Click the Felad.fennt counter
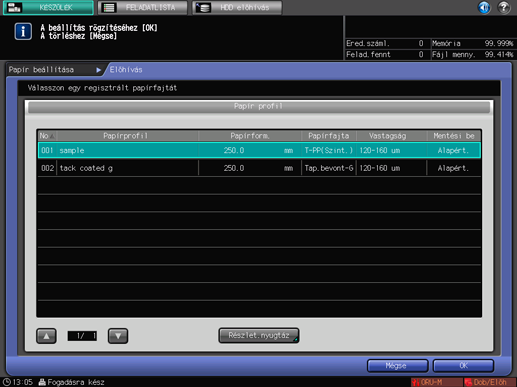The width and height of the screenshot is (517, 387). point(385,54)
